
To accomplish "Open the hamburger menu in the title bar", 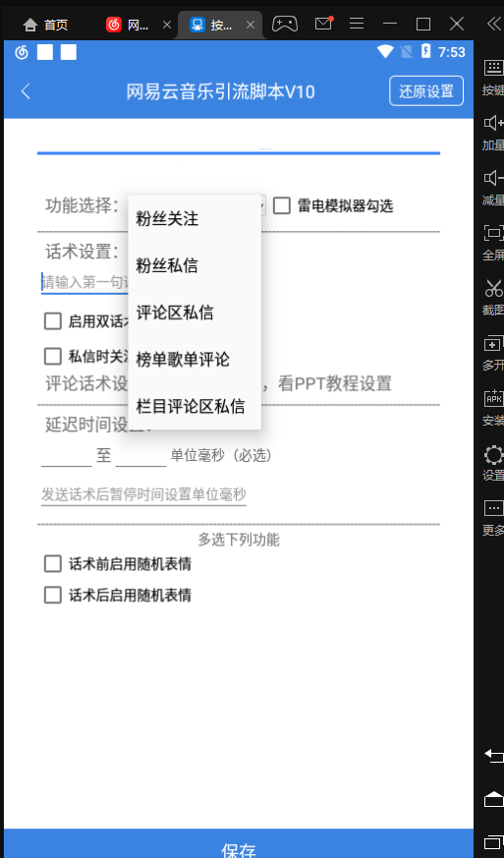I will [357, 24].
